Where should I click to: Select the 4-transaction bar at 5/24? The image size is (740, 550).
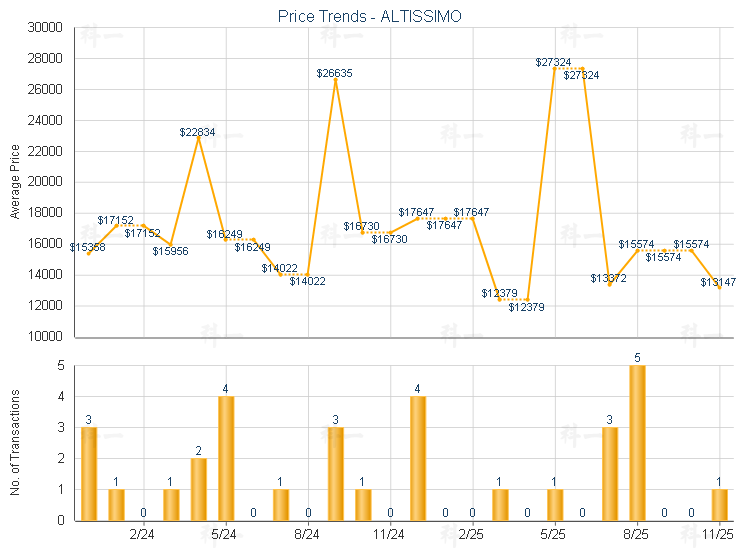(x=226, y=458)
